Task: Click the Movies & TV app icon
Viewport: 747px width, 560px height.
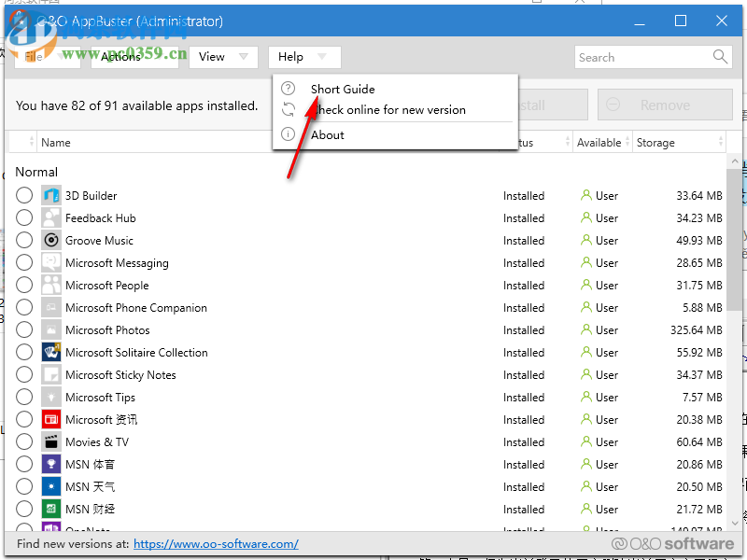Action: (51, 442)
